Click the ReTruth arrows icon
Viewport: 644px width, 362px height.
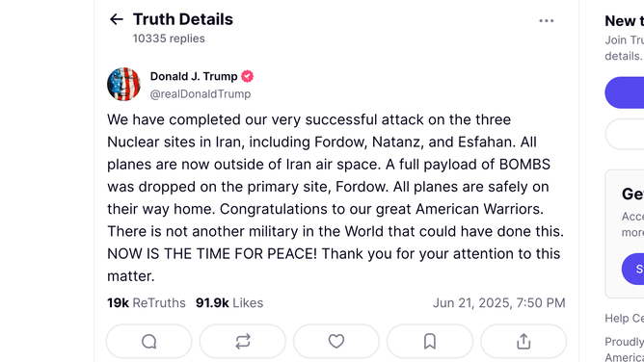click(x=243, y=341)
